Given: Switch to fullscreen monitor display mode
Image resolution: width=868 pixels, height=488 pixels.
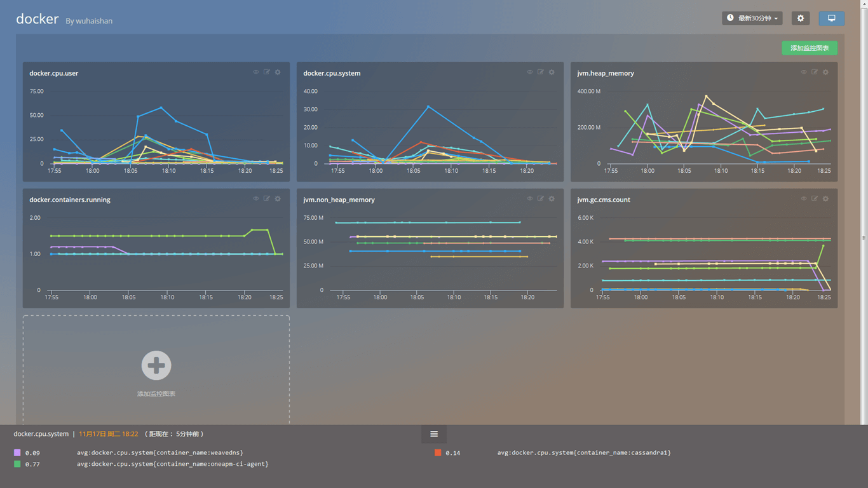Looking at the screenshot, I should tap(832, 18).
